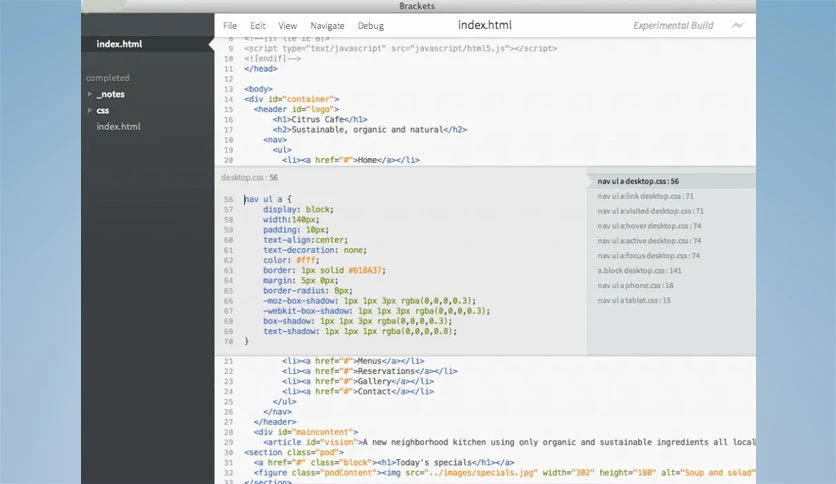Click the display: block line
Viewport: 836px width, 484px height.
pos(298,209)
